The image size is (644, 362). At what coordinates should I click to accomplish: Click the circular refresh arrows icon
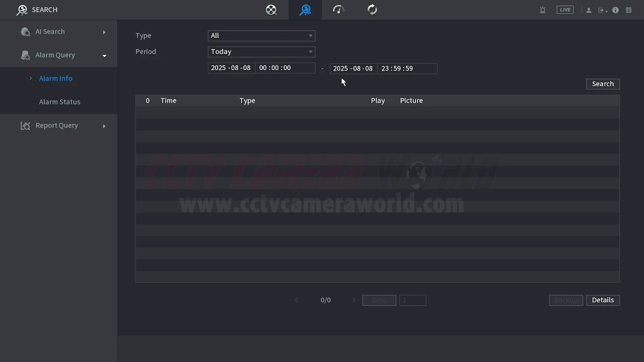tap(372, 10)
